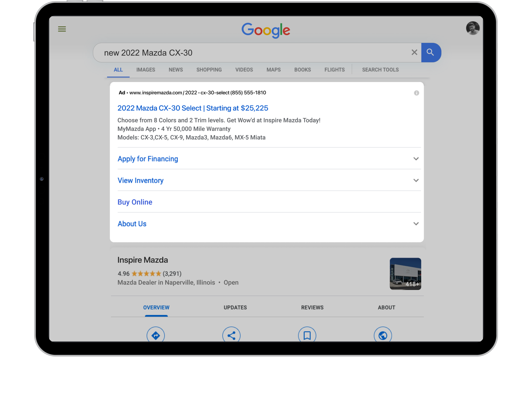Switch to the Images tab
The image size is (532, 417).
(146, 70)
